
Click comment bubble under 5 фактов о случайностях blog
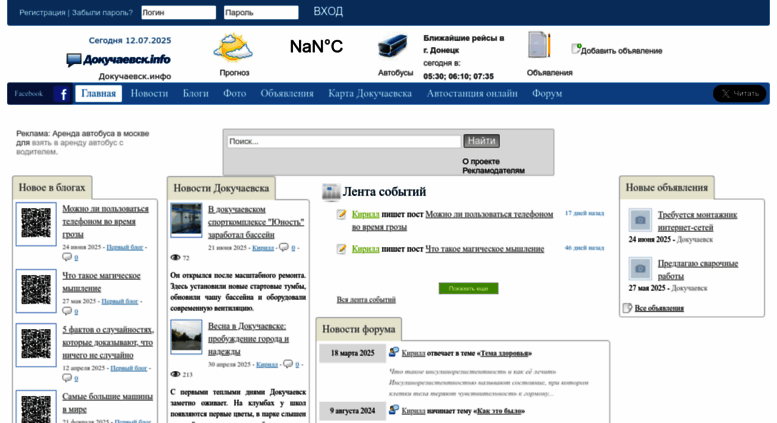67,377
